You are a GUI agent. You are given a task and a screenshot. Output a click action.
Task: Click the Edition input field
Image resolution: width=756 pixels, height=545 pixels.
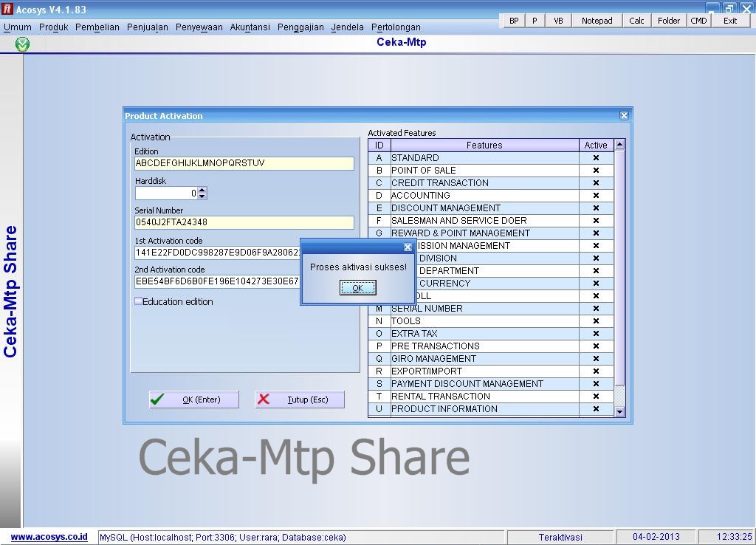click(x=244, y=163)
